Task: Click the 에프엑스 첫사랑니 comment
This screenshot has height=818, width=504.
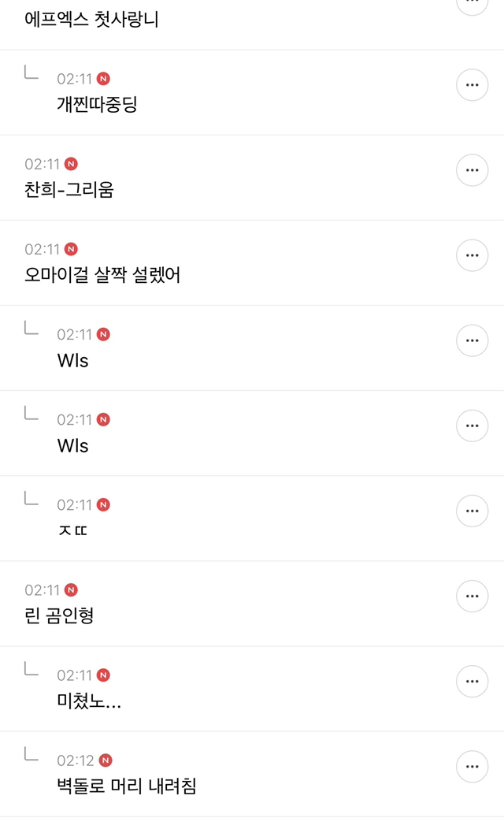Action: point(91,20)
